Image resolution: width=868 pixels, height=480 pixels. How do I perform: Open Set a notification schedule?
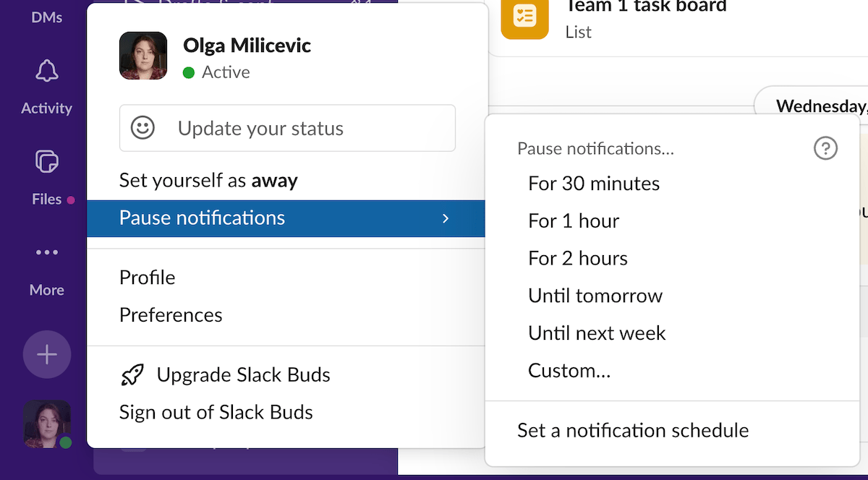pyautogui.click(x=633, y=431)
